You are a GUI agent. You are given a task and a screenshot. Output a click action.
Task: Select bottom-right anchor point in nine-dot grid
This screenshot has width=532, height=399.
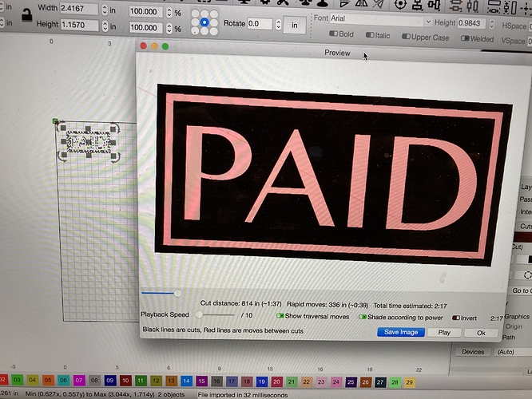214,31
